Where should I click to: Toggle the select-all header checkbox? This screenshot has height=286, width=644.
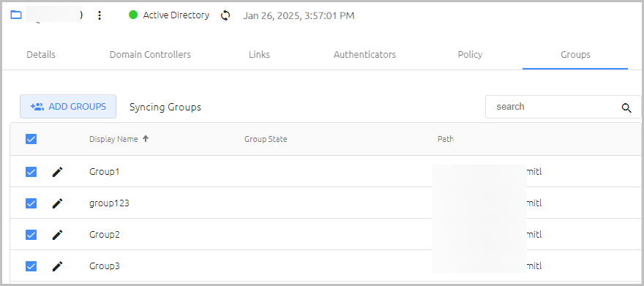click(x=31, y=139)
